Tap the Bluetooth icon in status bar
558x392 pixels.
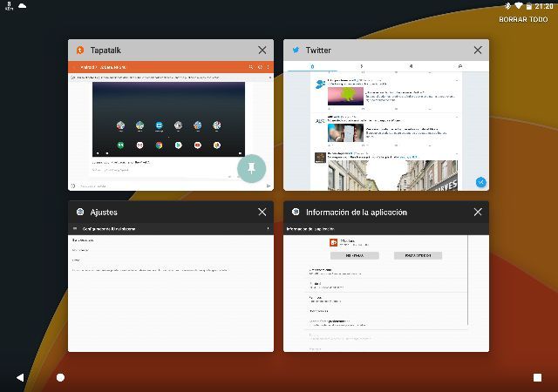click(507, 6)
